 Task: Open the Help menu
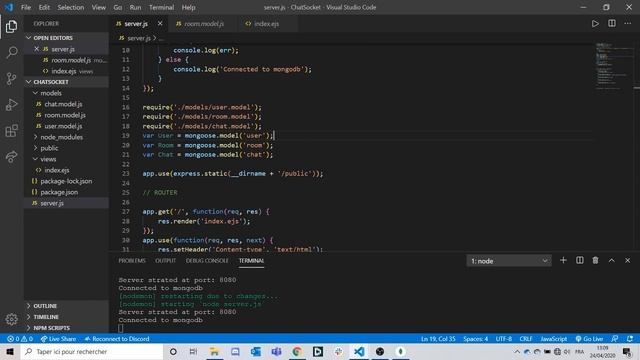188,7
